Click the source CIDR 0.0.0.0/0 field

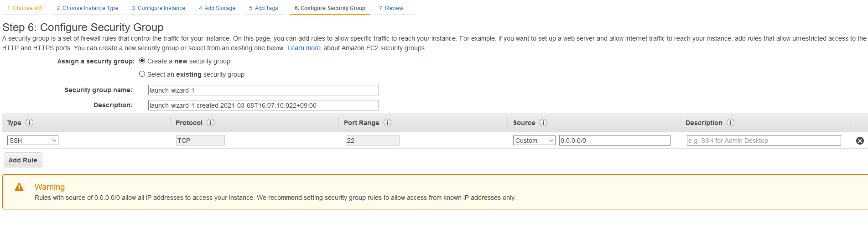coord(615,141)
